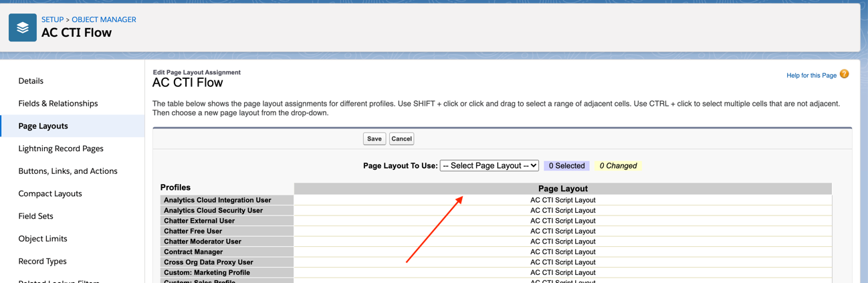Select Page Layouts in sidebar
The image size is (868, 283).
[43, 126]
